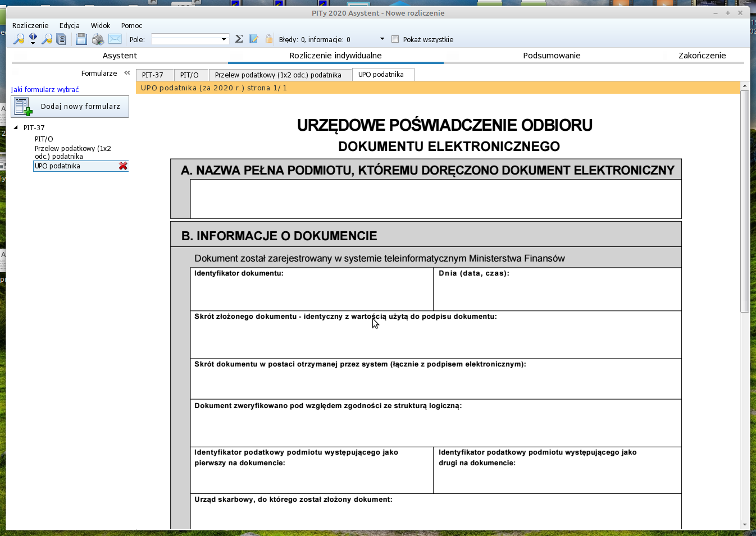Collapse the Formularze side panel
Image resolution: width=756 pixels, height=536 pixels.
127,73
